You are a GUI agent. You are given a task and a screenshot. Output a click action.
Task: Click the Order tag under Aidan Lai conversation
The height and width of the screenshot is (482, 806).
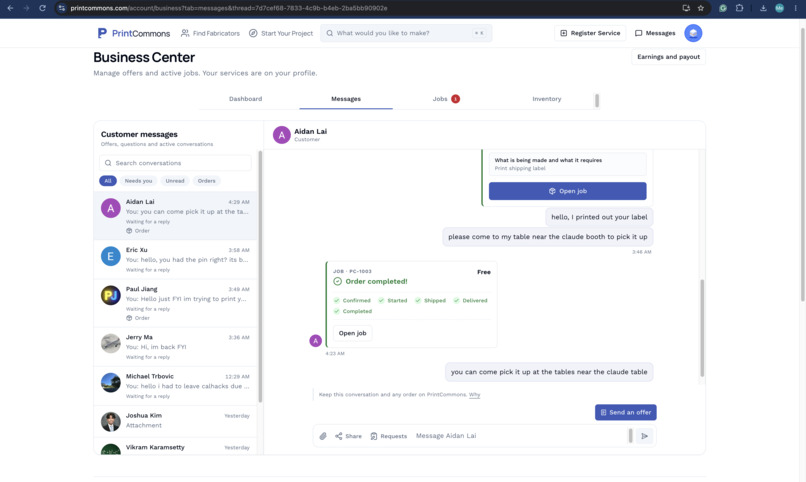coord(138,231)
